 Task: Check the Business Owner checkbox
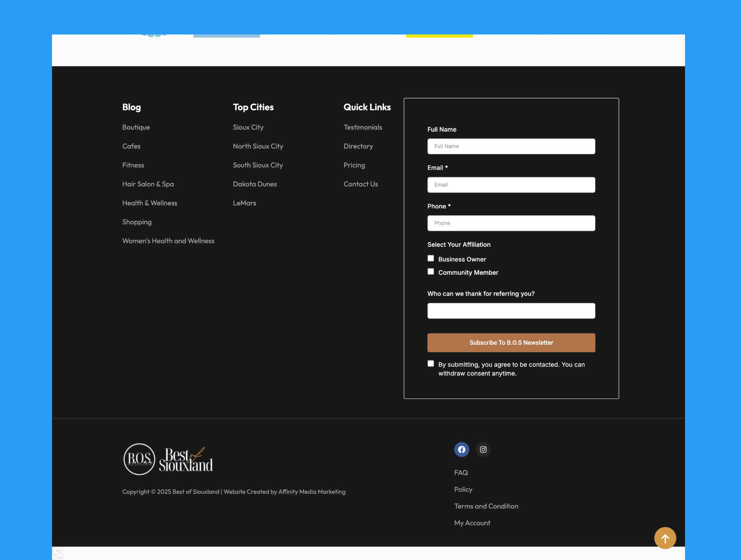[x=431, y=258]
